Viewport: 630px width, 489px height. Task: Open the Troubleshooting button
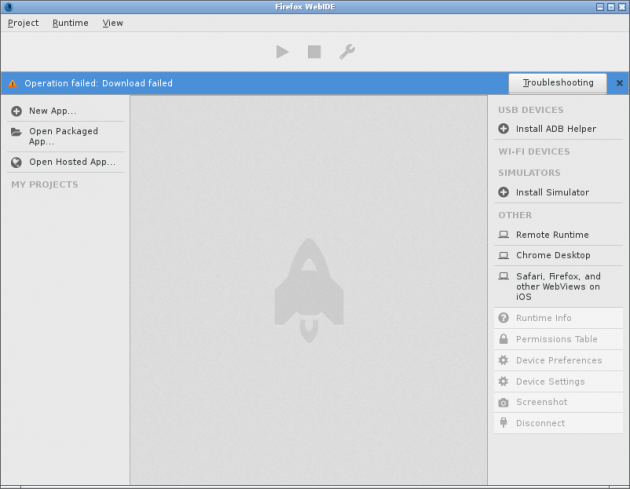pos(558,83)
